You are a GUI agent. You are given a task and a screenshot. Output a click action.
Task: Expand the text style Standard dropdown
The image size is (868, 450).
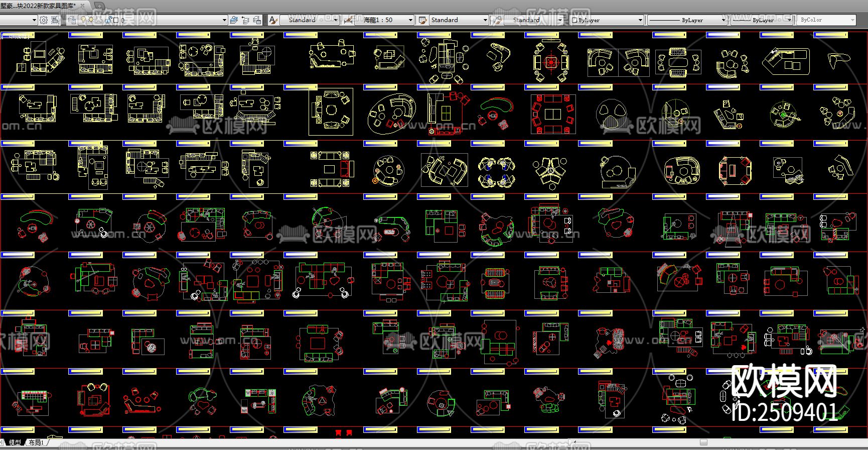point(336,20)
